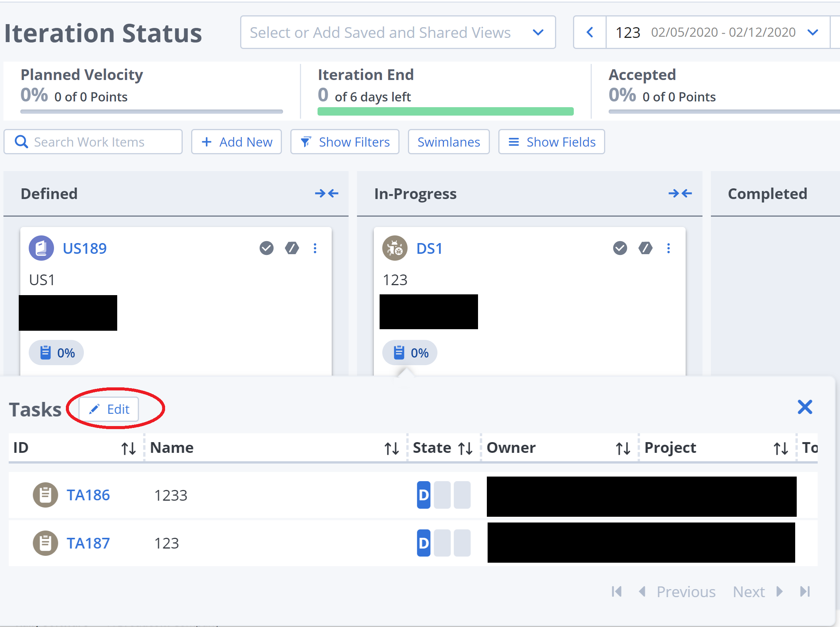Open the three-dot menu on US189 card
This screenshot has height=627, width=840.
coord(315,248)
